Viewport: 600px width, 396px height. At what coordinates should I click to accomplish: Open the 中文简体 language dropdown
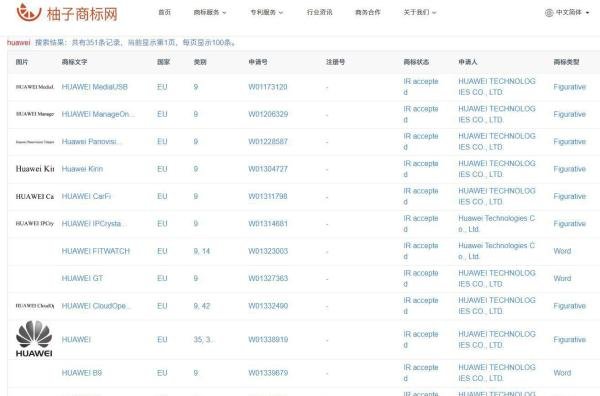572,12
